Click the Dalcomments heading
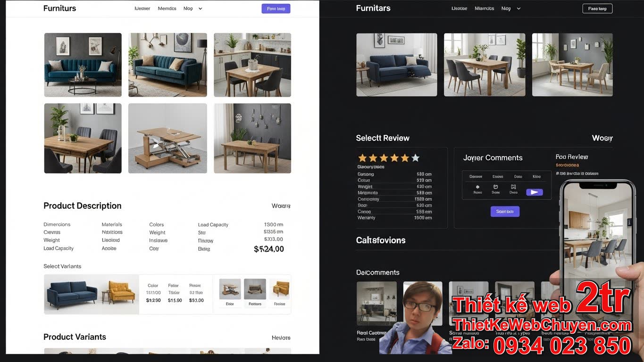 click(377, 272)
